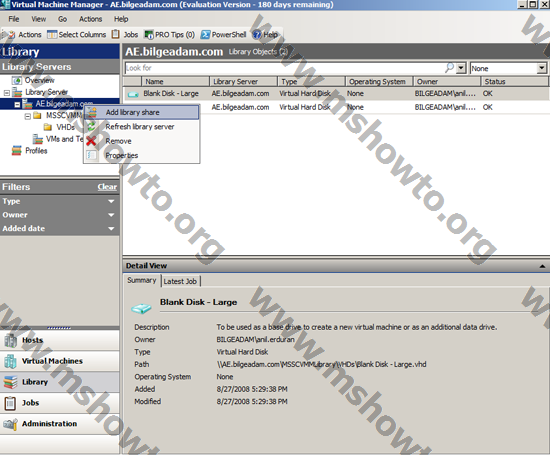
Task: Open the Jobs clipboard icon in toolbar
Action: click(x=115, y=34)
